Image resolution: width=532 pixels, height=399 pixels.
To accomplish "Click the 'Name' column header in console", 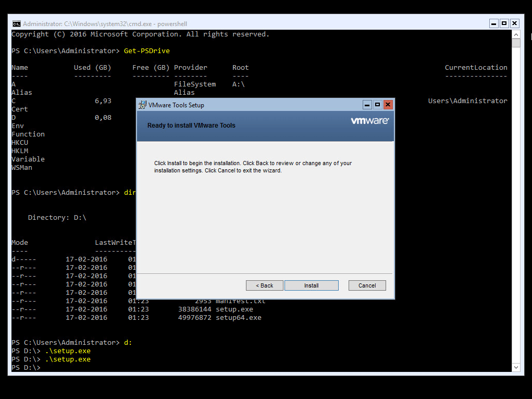I will [20, 68].
